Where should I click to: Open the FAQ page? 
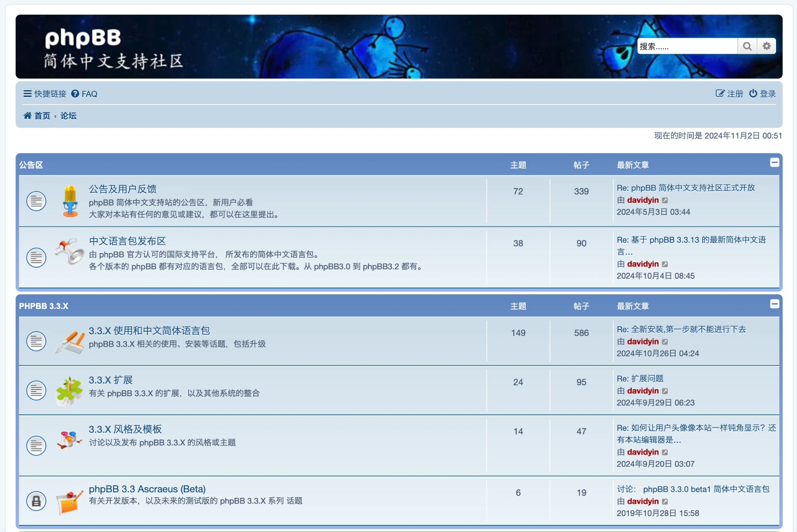point(84,94)
